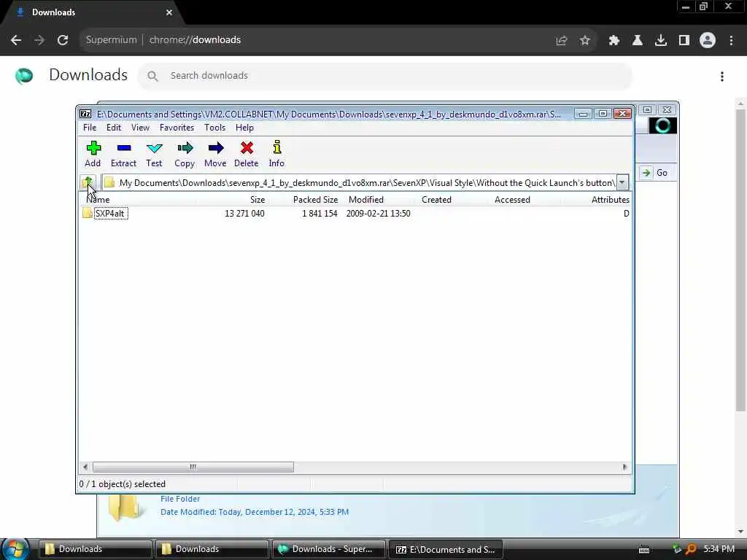Click the right scroll arrow in 7-Zip list
The height and width of the screenshot is (560, 747).
tap(624, 467)
